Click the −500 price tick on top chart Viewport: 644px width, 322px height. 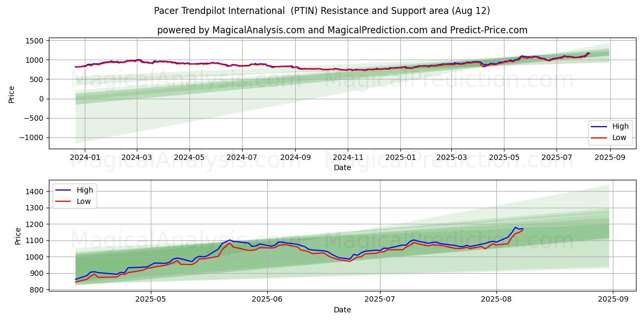34,119
